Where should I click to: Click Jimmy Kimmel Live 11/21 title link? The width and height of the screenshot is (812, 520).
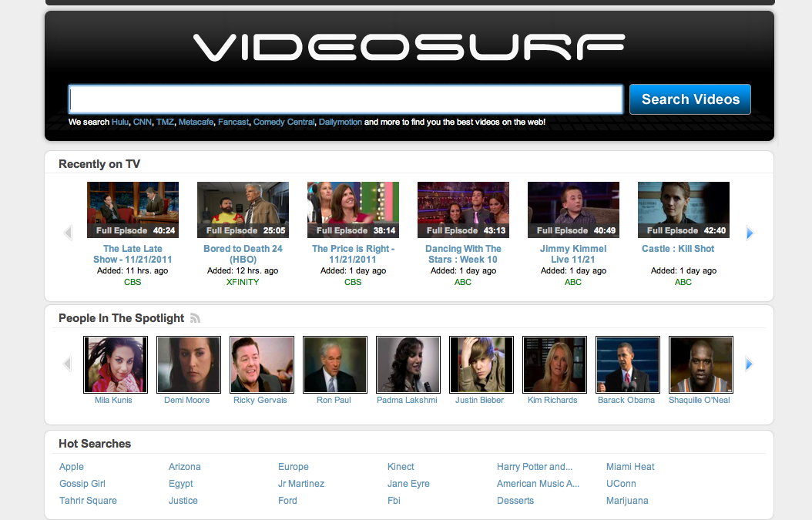[572, 254]
